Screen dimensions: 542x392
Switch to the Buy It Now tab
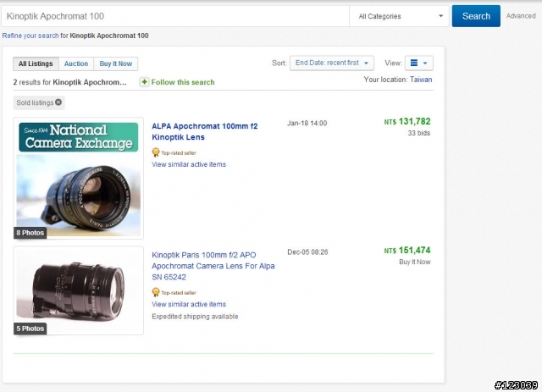(x=116, y=63)
